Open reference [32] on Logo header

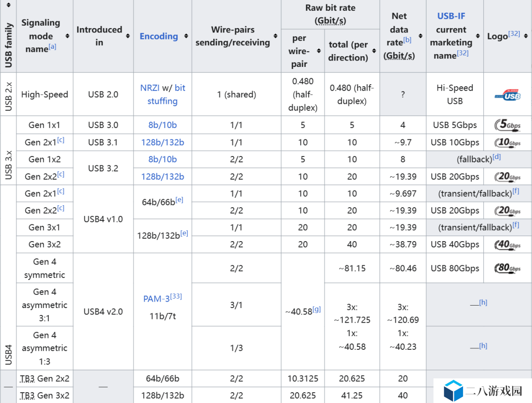pos(514,33)
